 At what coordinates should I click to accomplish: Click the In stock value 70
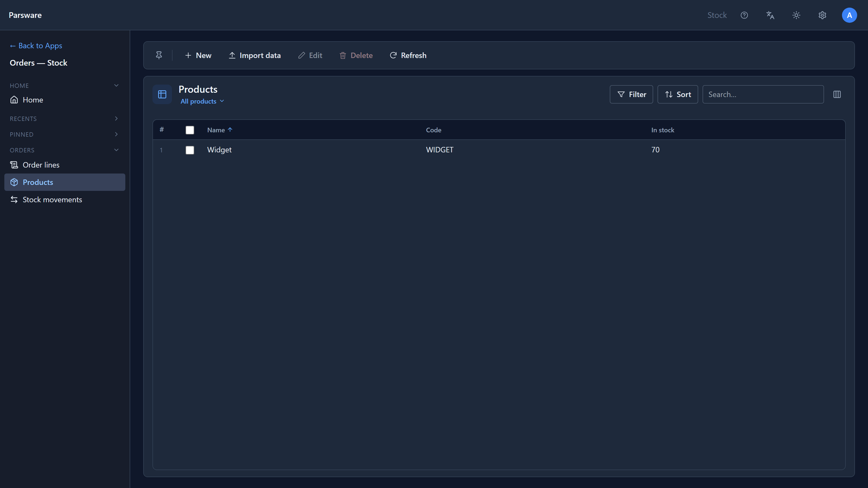tap(655, 150)
